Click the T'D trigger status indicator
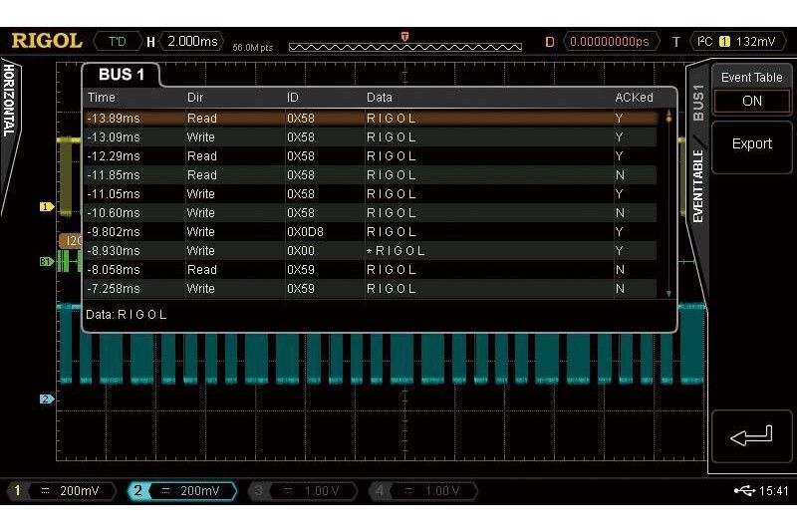 (117, 41)
